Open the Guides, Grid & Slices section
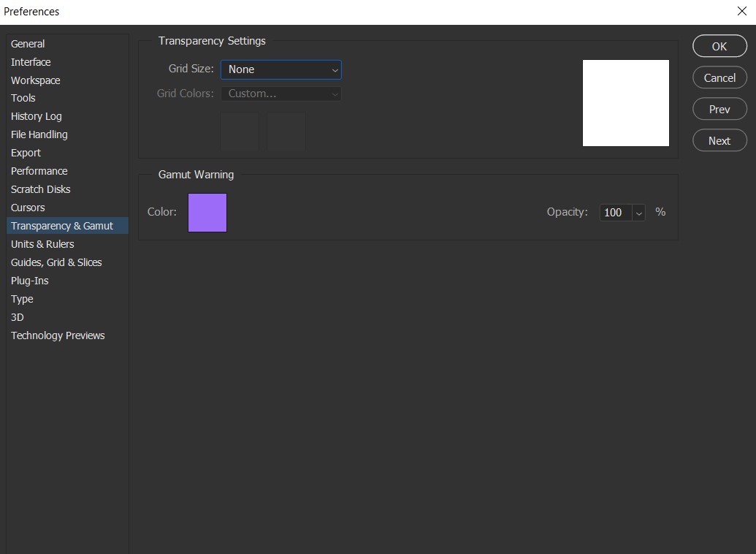The height and width of the screenshot is (554, 756). point(56,262)
